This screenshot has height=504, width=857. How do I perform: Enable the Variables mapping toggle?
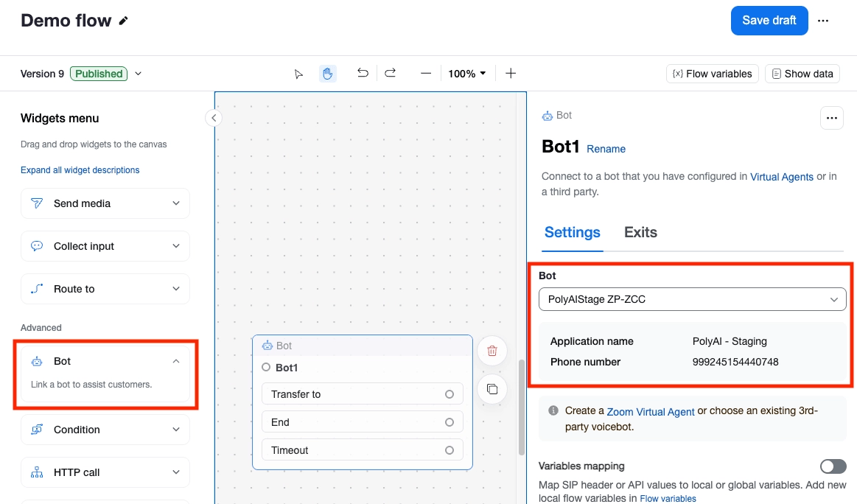coord(833,466)
